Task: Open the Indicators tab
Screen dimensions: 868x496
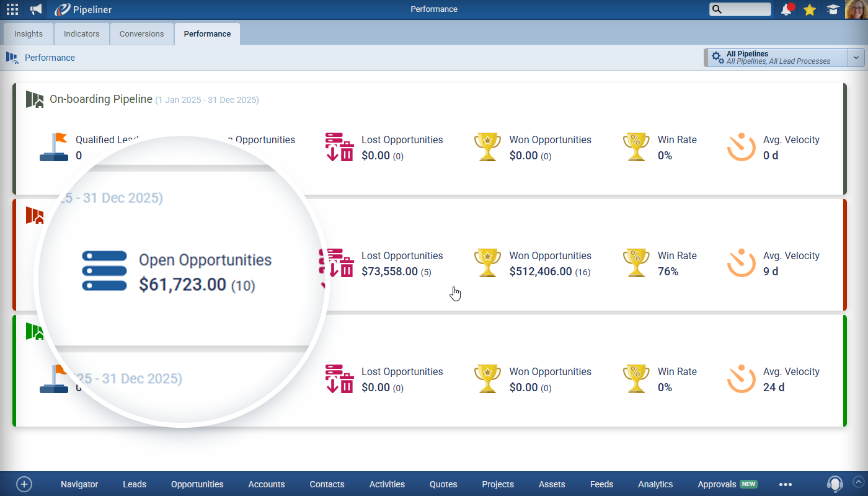Action: [x=81, y=34]
